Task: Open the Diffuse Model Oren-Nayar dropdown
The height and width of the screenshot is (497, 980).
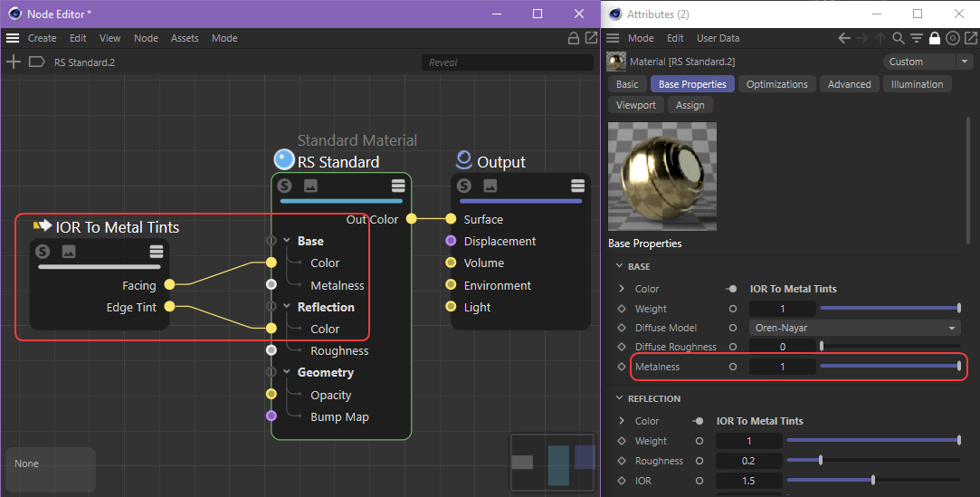Action: pos(854,328)
